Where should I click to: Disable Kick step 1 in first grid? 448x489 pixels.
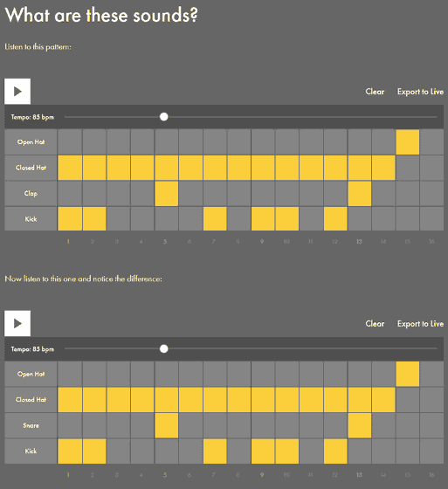[70, 219]
